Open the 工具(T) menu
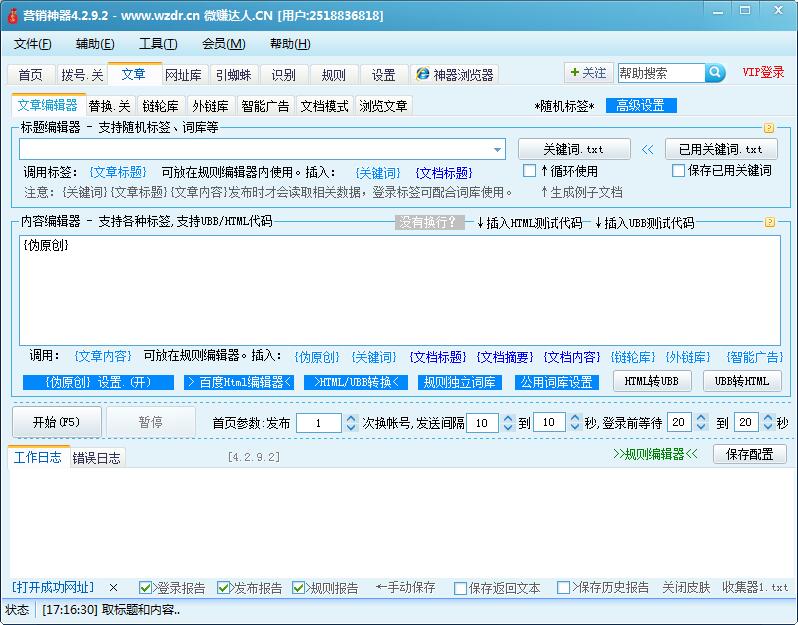 coord(158,44)
